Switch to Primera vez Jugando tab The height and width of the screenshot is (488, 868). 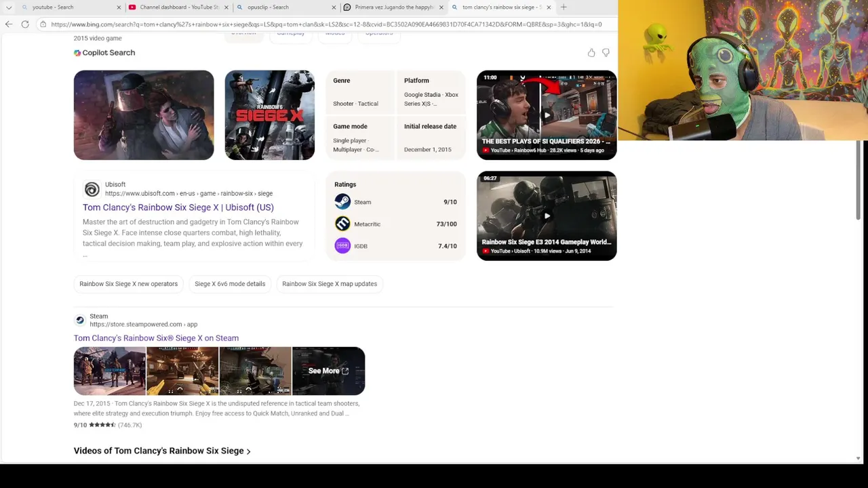[394, 7]
